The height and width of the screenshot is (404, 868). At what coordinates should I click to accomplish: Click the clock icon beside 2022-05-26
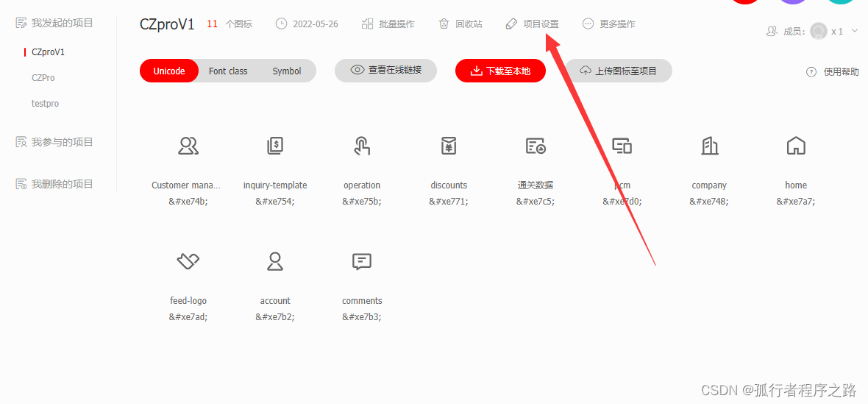point(282,24)
